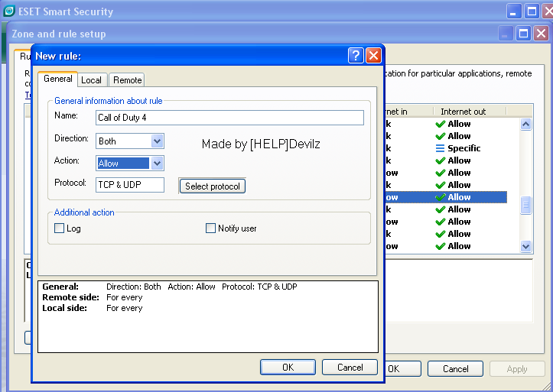Cancel the New rule dialog
553x392 pixels.
(350, 368)
